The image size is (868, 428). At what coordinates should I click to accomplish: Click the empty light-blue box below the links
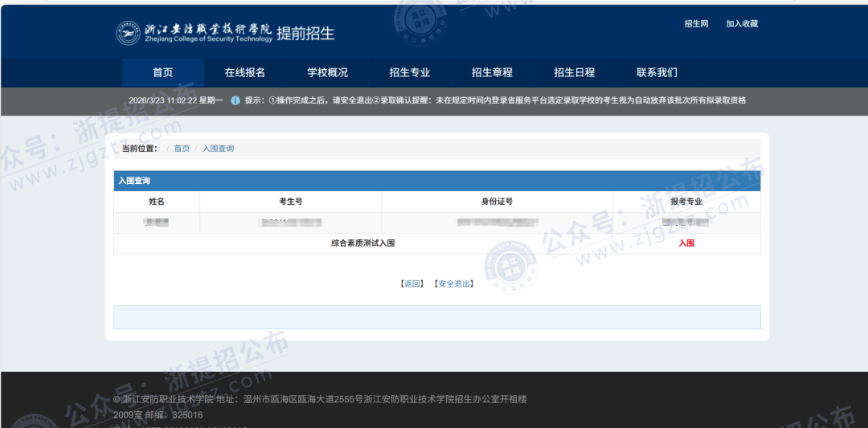[436, 317]
